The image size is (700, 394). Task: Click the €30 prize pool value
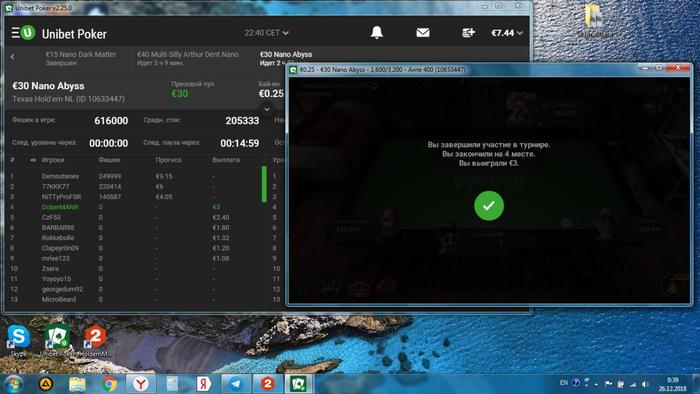(180, 94)
